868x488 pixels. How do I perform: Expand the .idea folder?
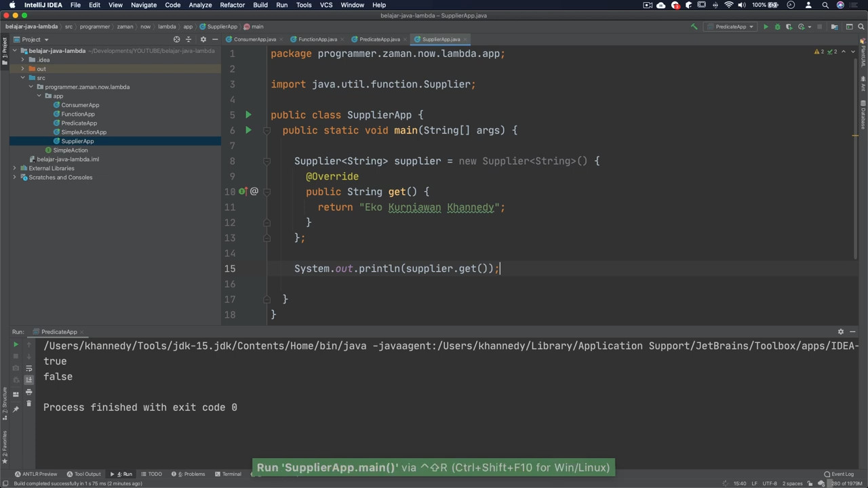pyautogui.click(x=22, y=60)
